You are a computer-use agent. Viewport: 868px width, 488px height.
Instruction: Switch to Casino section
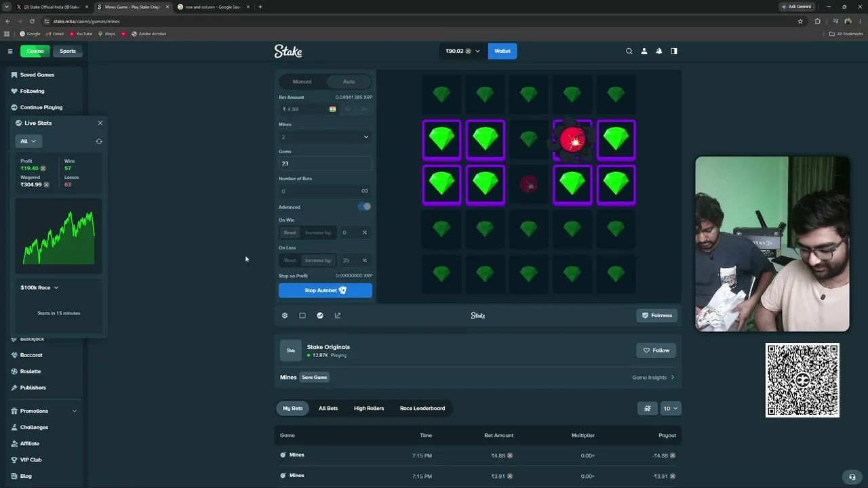point(35,51)
